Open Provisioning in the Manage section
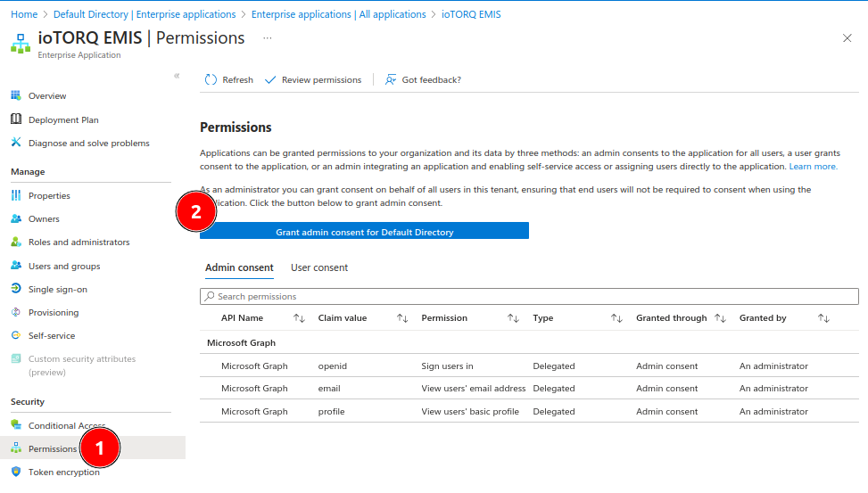The width and height of the screenshot is (868, 493). click(x=54, y=313)
